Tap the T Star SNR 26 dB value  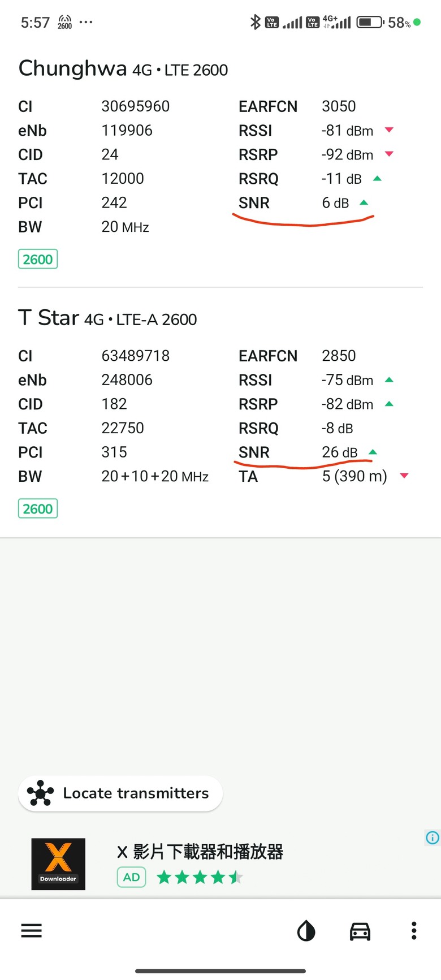point(340,452)
